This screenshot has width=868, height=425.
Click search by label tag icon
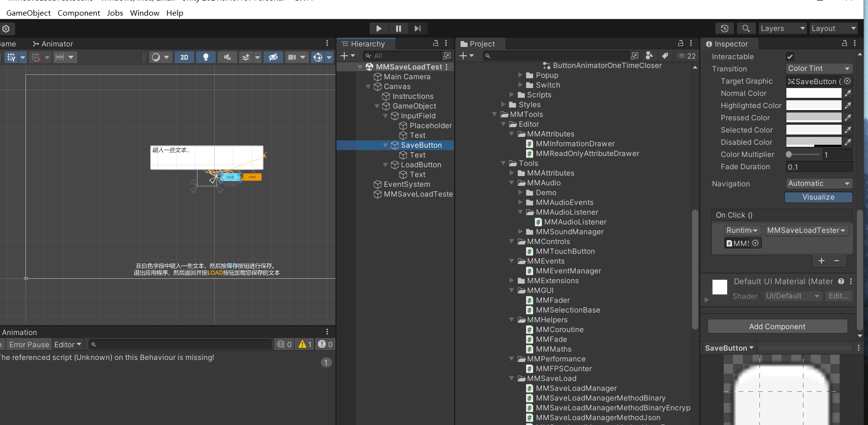coord(665,56)
